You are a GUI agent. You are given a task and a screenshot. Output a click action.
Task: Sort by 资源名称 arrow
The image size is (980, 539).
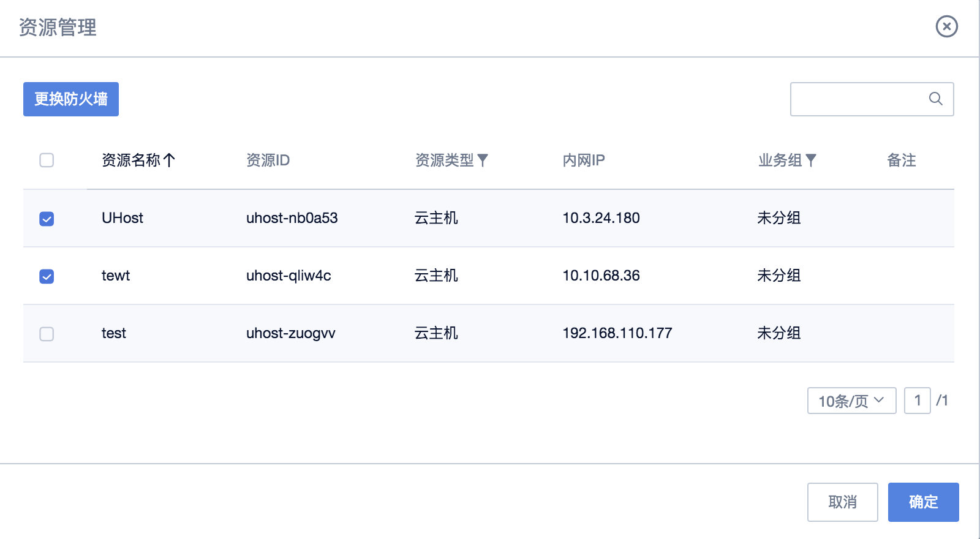coord(170,160)
